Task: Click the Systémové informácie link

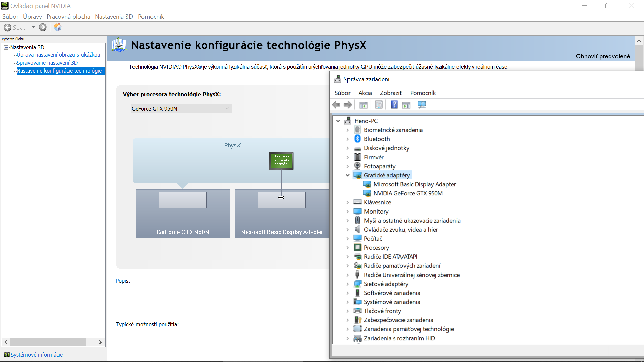Action: click(x=37, y=355)
